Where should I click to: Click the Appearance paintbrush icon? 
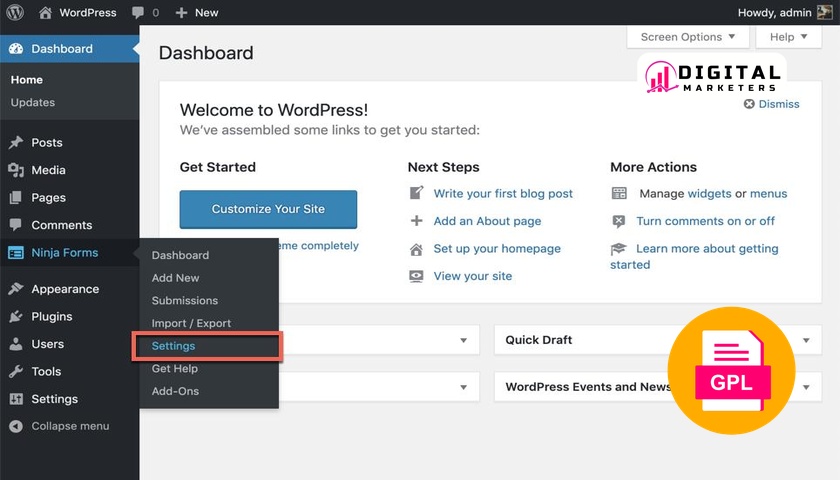[16, 289]
